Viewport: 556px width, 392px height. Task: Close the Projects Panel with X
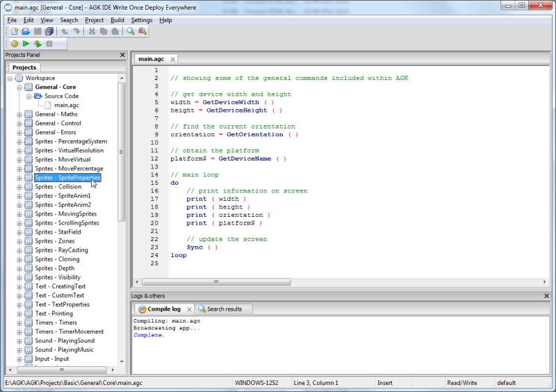[122, 55]
